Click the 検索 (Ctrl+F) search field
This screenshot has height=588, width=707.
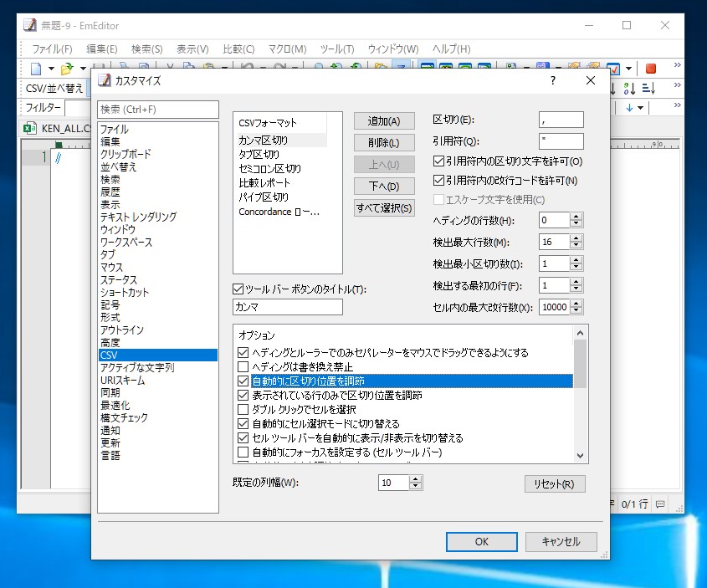click(x=157, y=109)
